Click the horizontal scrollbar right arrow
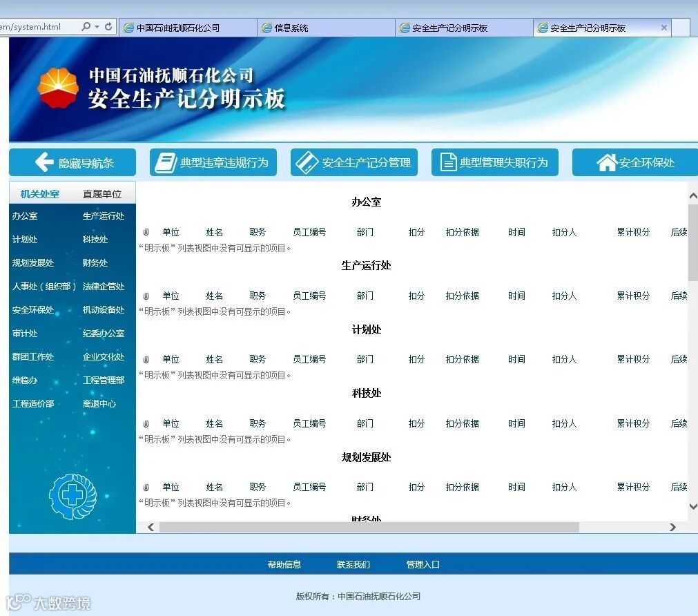Viewport: 698px width, 616px height. 672,528
